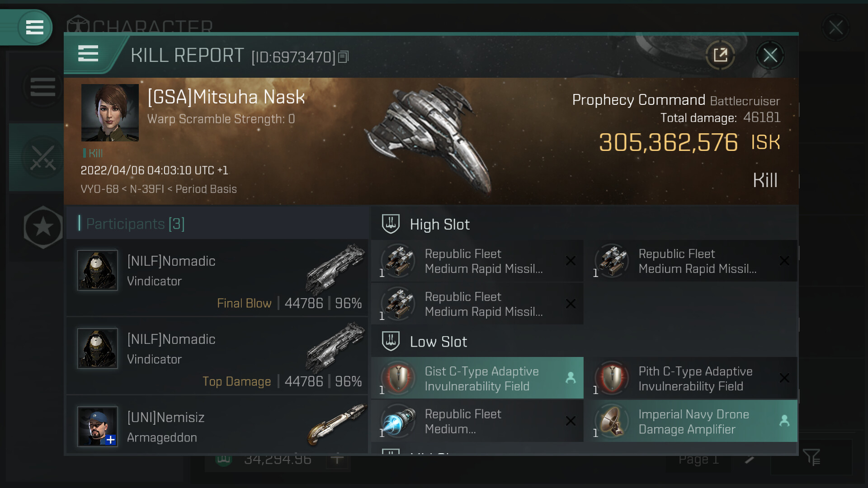This screenshot has height=488, width=868.
Task: View Mitsuha Nask's character portrait
Action: tap(110, 113)
